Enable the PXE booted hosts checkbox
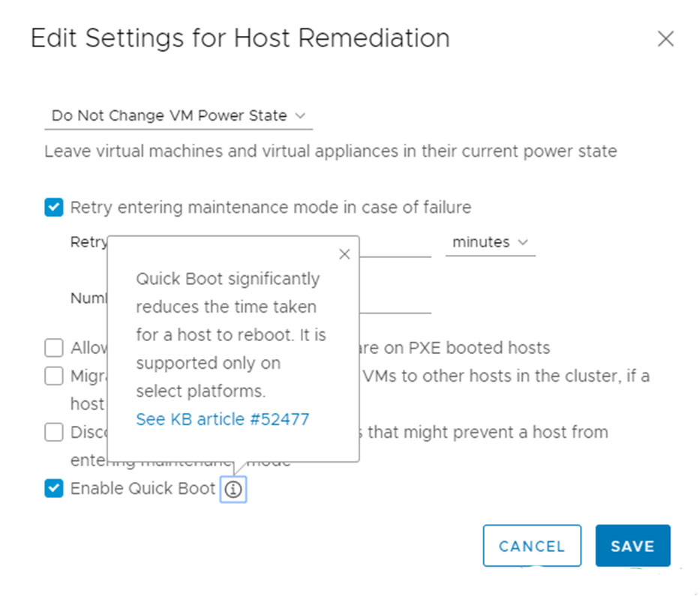This screenshot has width=700, height=596. 54,348
